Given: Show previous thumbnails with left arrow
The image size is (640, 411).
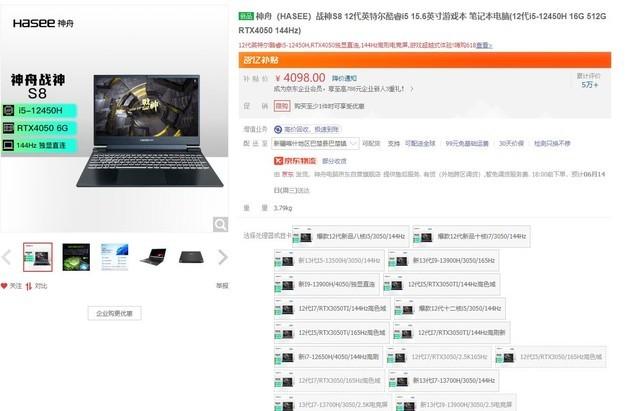Looking at the screenshot, I should [x=6, y=257].
